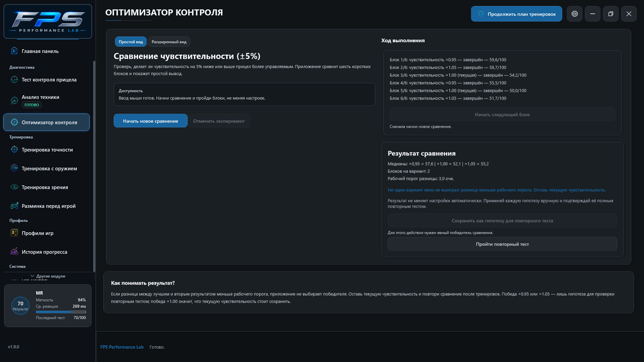
Task: Click Блок 2/6 result line 58,7/100
Action: tap(448, 67)
